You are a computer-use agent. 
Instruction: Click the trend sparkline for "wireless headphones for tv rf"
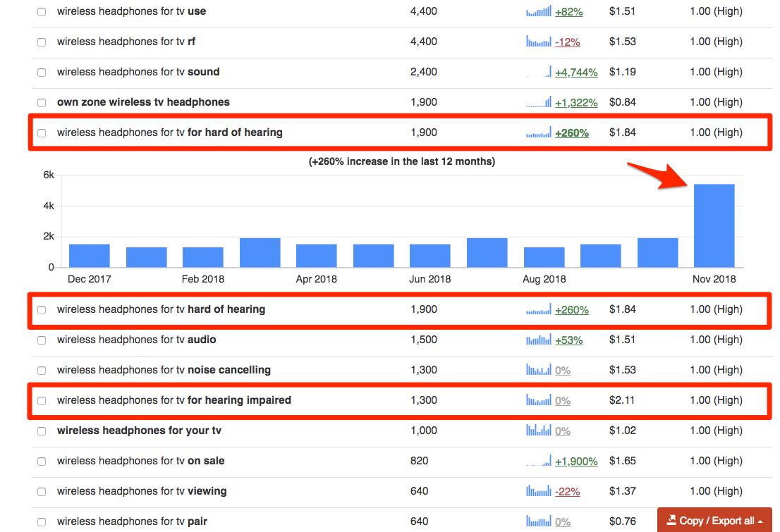point(537,42)
